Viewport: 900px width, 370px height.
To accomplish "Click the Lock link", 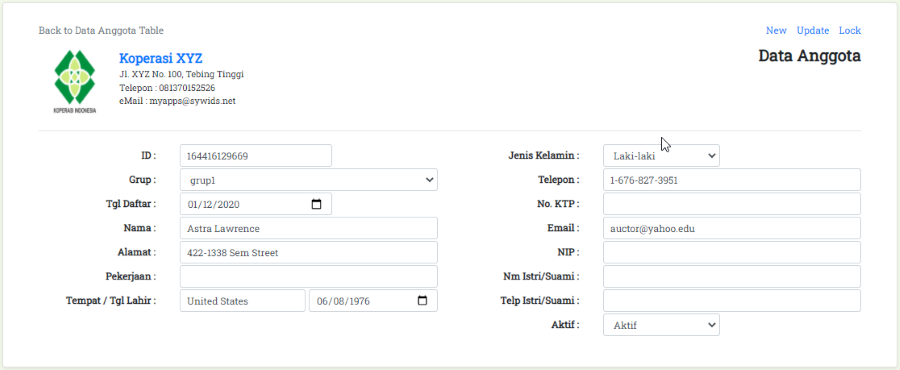I will 849,30.
